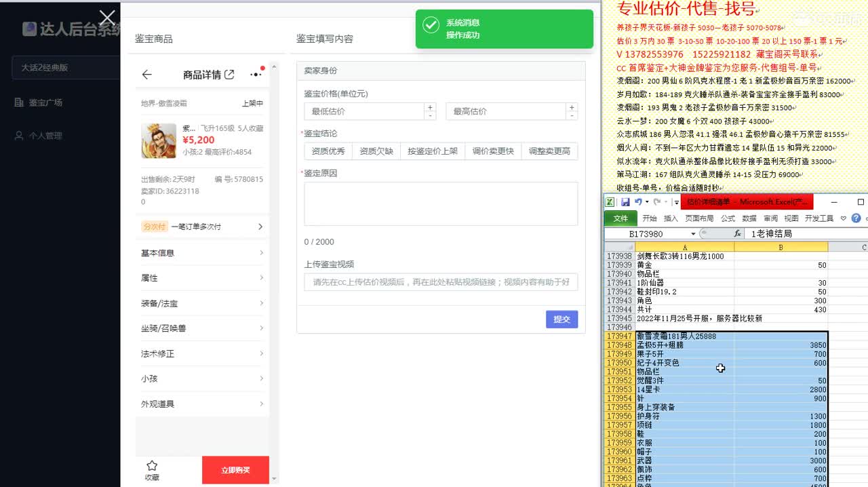This screenshot has width=868, height=487.
Task: Select Excel column A header
Action: [684, 248]
